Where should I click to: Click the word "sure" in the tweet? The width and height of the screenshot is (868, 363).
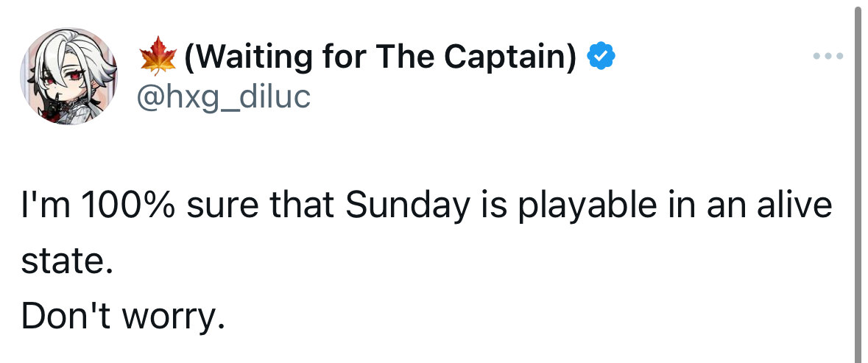click(x=220, y=207)
